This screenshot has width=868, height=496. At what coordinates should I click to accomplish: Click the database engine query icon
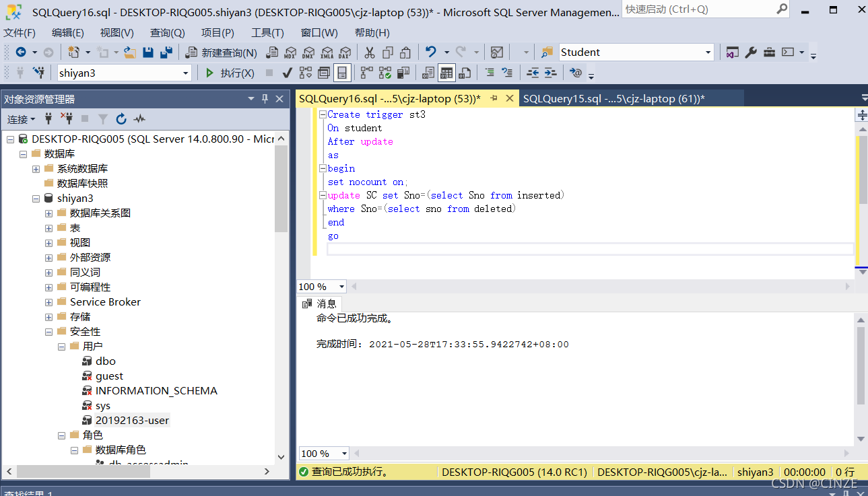point(272,52)
